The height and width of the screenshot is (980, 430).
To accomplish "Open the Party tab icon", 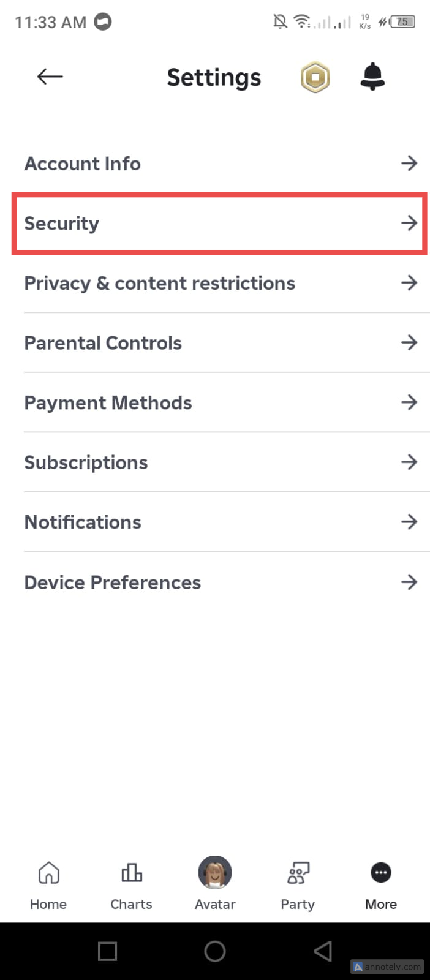I will (298, 873).
